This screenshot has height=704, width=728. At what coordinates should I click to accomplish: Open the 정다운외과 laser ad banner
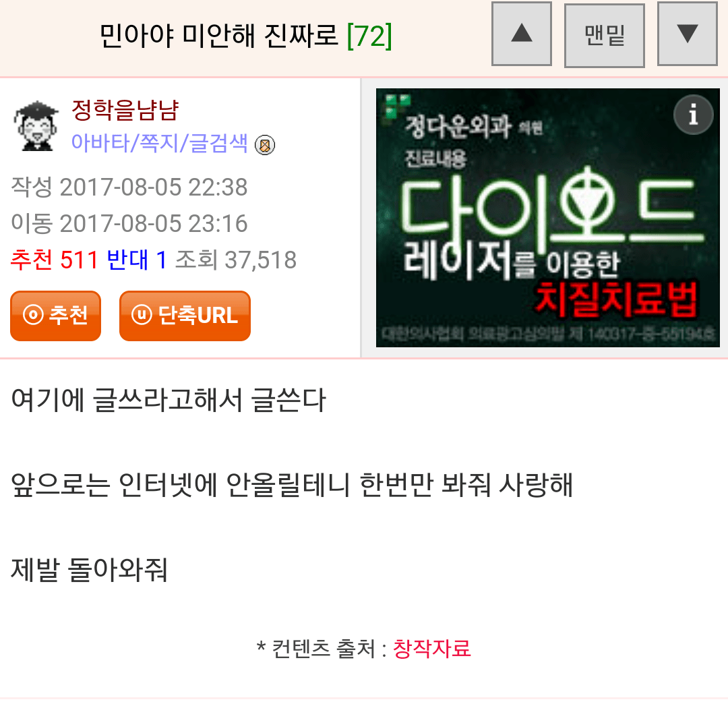pyautogui.click(x=548, y=218)
